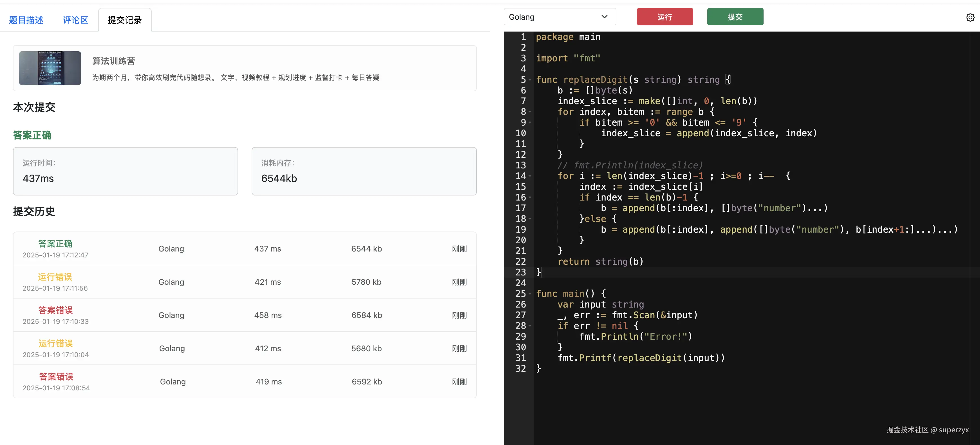Screen dimensions: 980x445
Task: Fold the reverse for loop at line 14
Action: [x=530, y=176]
